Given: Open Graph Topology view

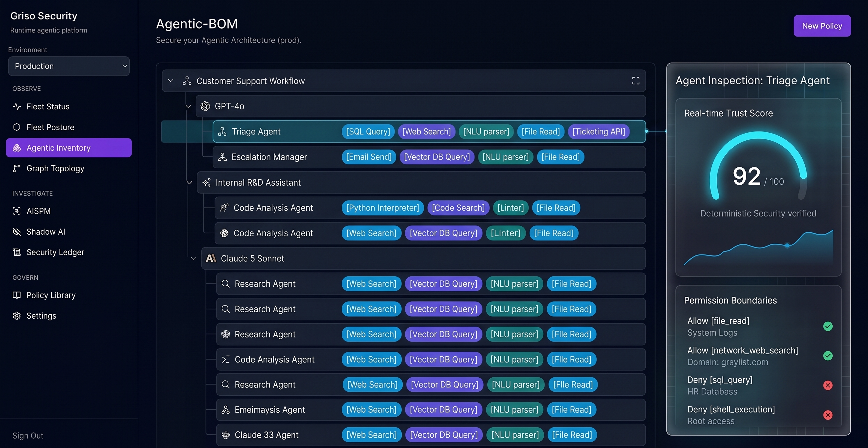Looking at the screenshot, I should point(69,168).
